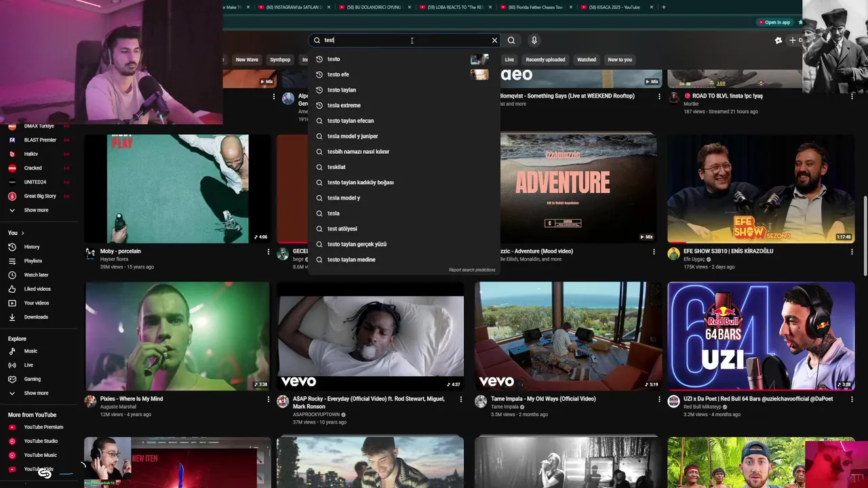Choose the 'tesla extreme' search suggestion

tap(404, 105)
